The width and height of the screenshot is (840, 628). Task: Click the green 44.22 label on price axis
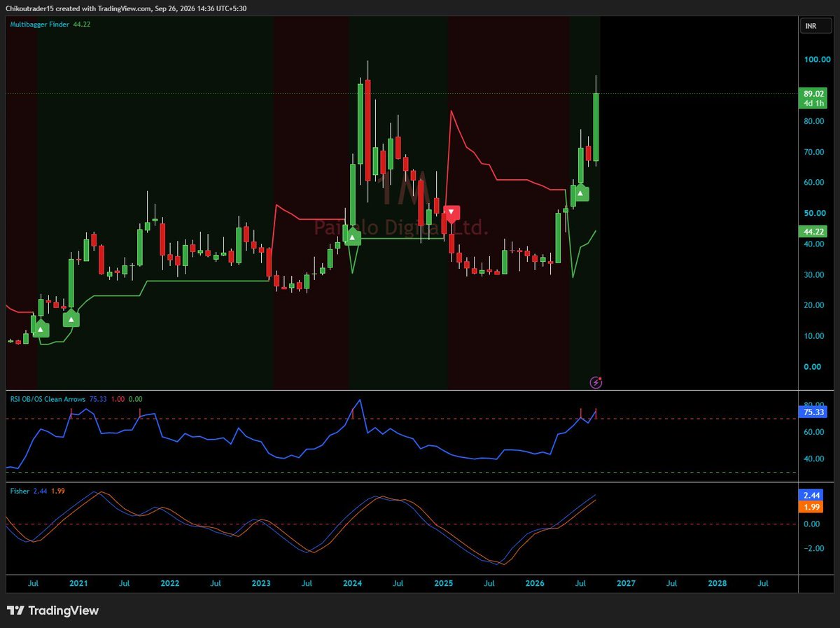813,231
